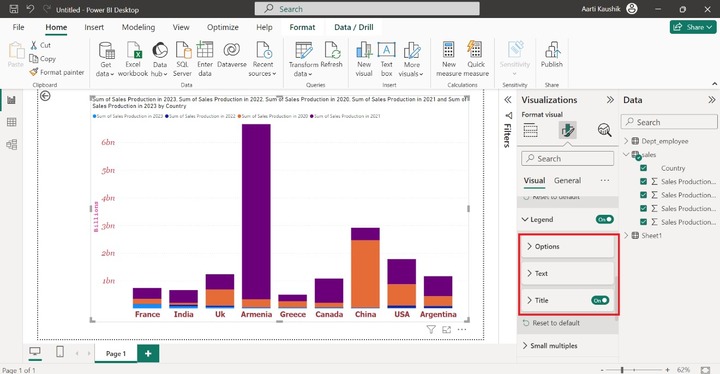Open the View ribbon tab

click(181, 27)
